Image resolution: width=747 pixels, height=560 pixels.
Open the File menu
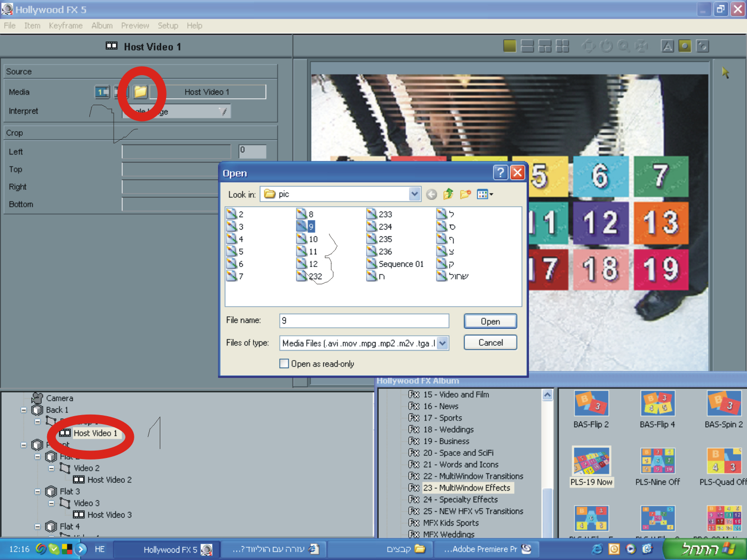click(x=10, y=25)
